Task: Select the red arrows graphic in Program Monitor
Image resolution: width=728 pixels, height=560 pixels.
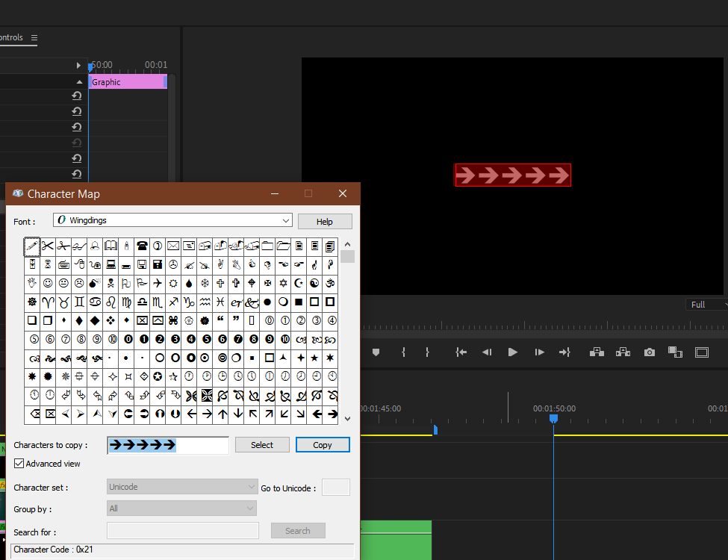Action: [512, 175]
